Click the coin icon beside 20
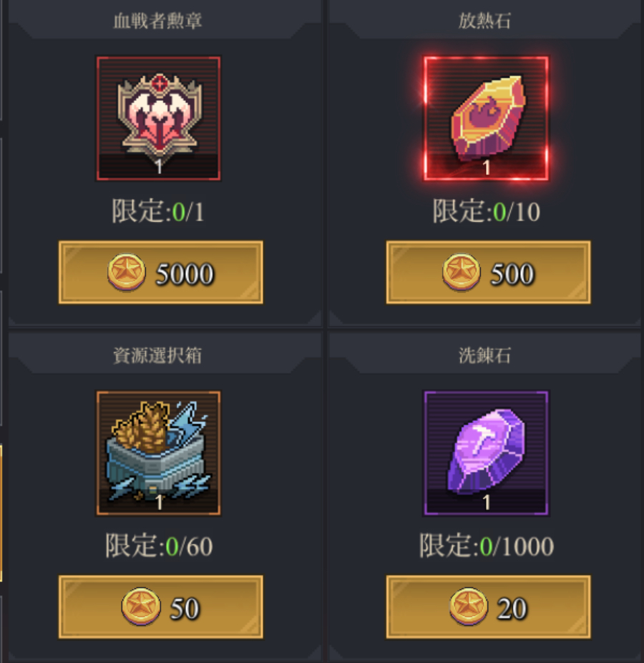The height and width of the screenshot is (663, 644). pos(468,606)
